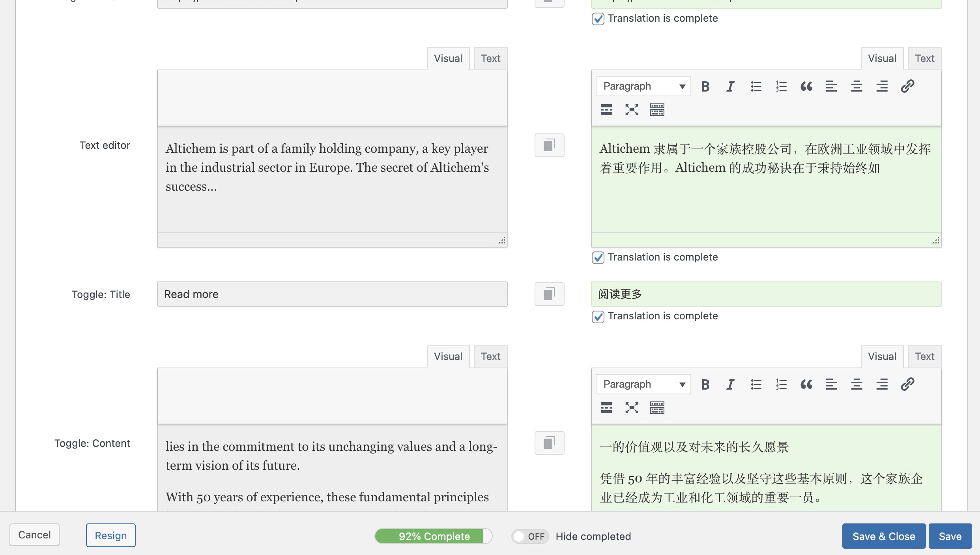980x555 pixels.
Task: Insert bulleted list in Text editor translation toolbar
Action: [756, 86]
